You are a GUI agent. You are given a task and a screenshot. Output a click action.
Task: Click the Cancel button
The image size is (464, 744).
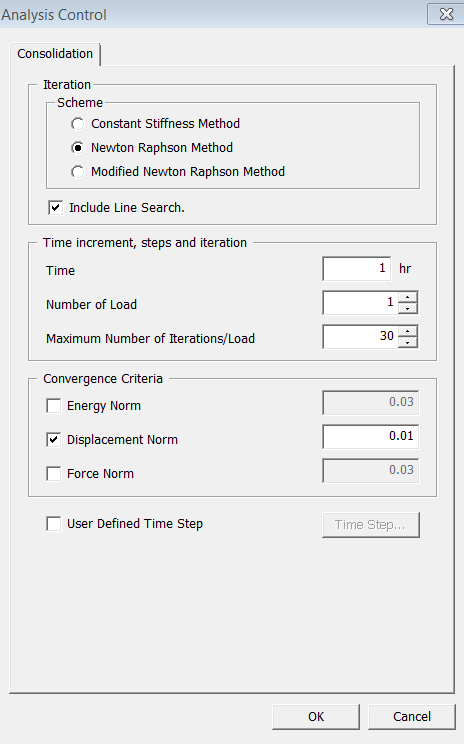pyautogui.click(x=412, y=716)
